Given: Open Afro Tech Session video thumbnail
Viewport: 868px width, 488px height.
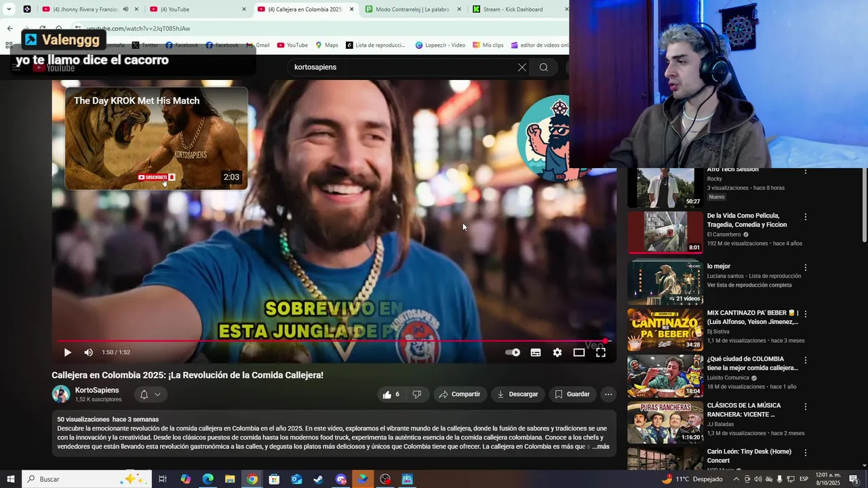Looking at the screenshot, I should click(665, 188).
